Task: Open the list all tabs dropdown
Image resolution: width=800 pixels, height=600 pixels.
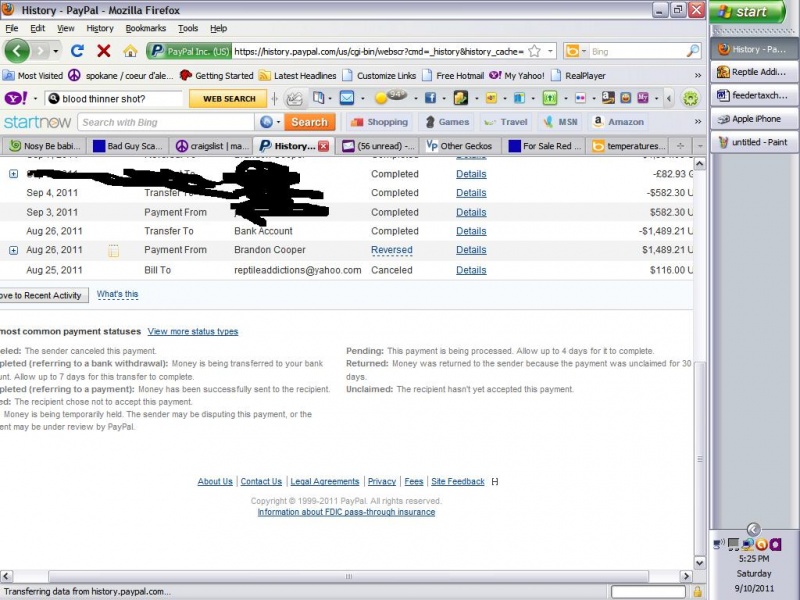Action: pos(699,146)
